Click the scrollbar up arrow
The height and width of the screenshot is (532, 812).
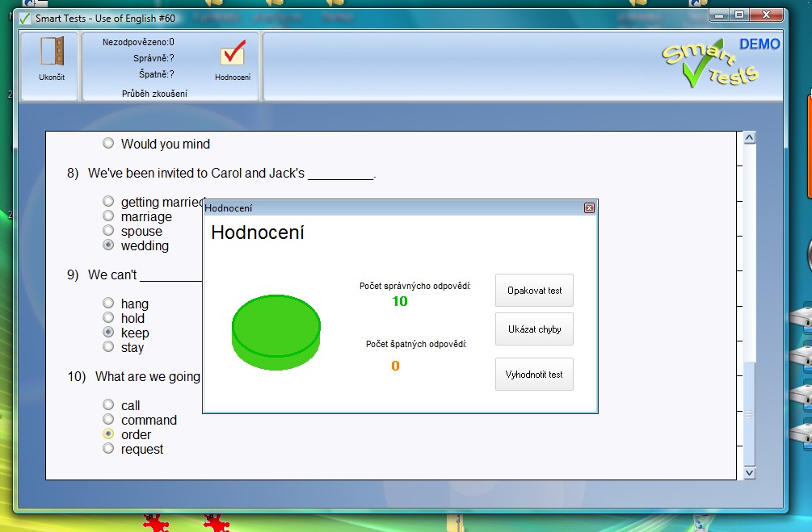[749, 138]
